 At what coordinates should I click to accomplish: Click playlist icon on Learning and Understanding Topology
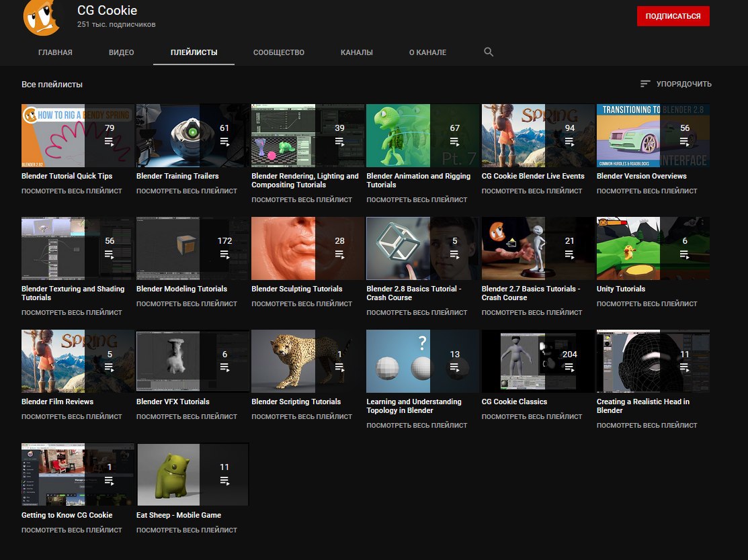coord(454,368)
